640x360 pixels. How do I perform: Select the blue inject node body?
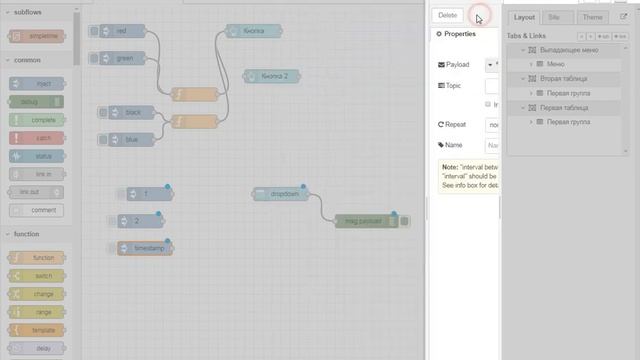tap(131, 140)
